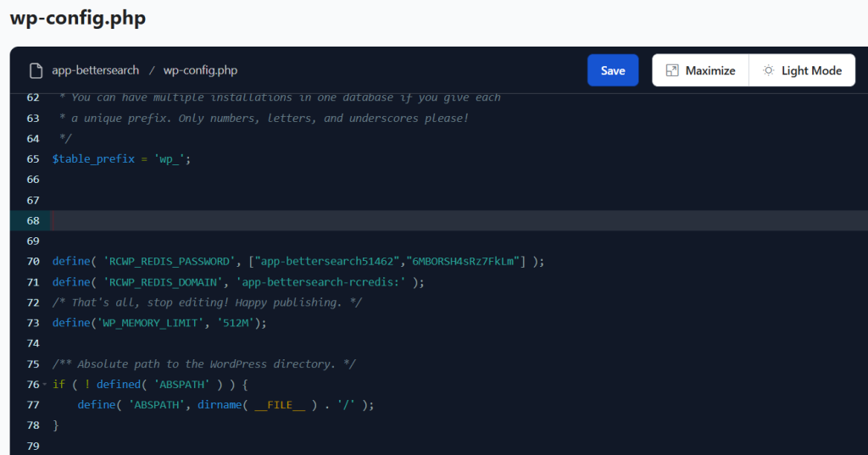Save the wp-config.php file

[x=613, y=70]
